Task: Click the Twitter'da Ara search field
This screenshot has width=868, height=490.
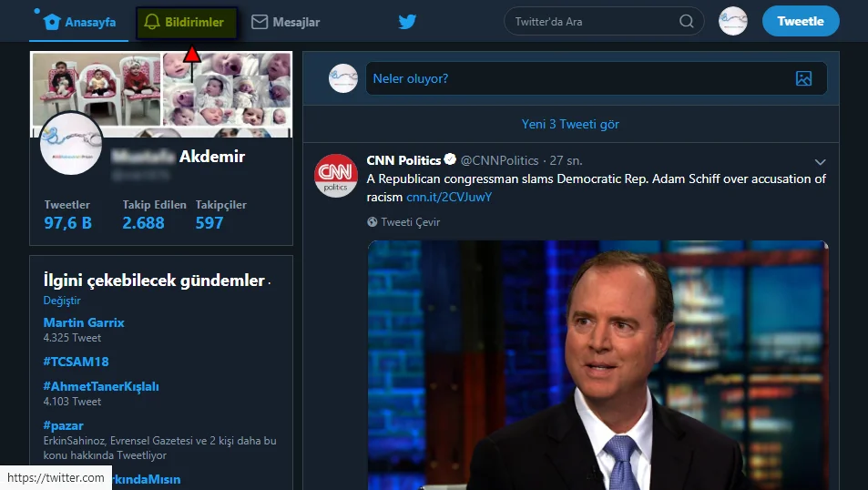Action: tap(592, 22)
